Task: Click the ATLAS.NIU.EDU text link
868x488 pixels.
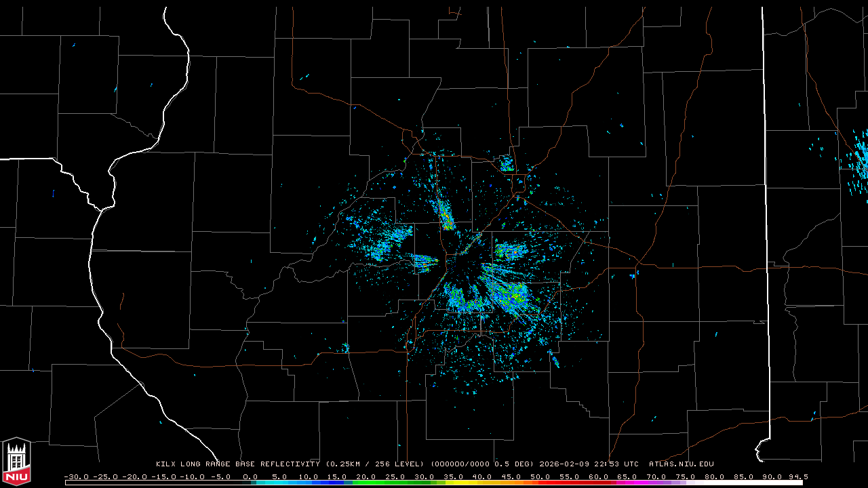Action: click(681, 464)
